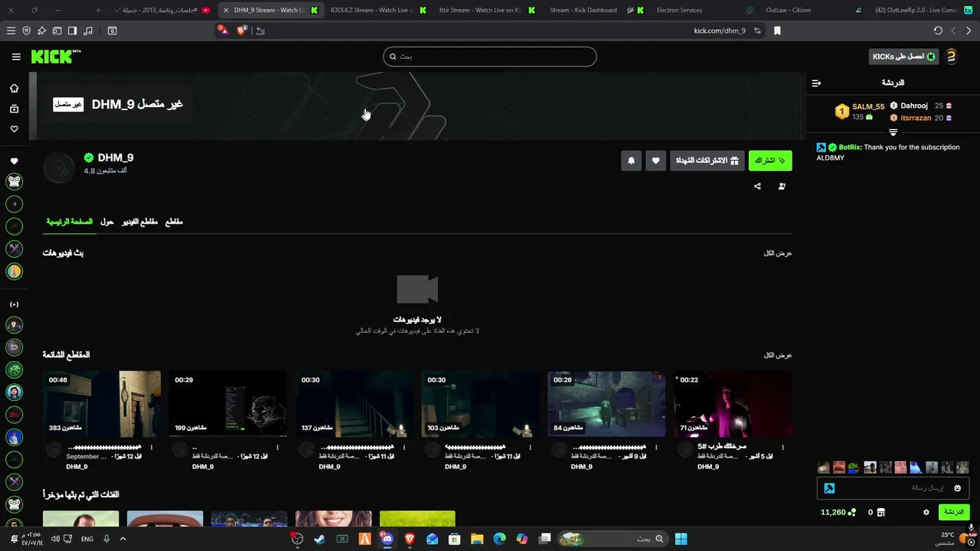Image resolution: width=980 pixels, height=551 pixels.
Task: Reload the page
Action: (x=938, y=31)
